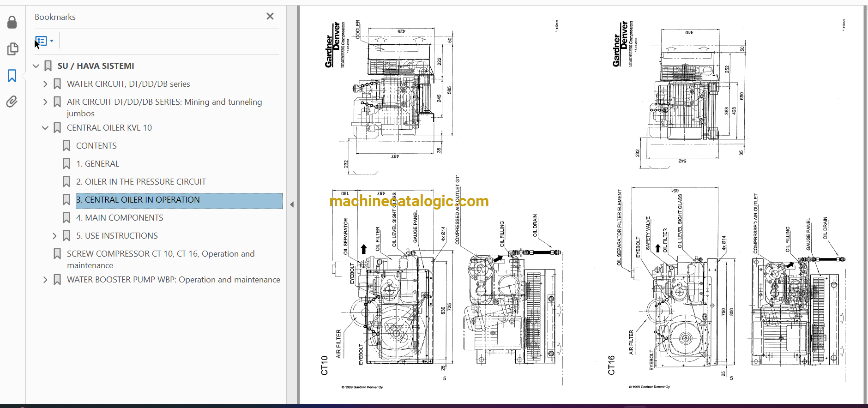
Task: Click bookmark icon beside WATER CIRCUIT entry
Action: tap(57, 84)
